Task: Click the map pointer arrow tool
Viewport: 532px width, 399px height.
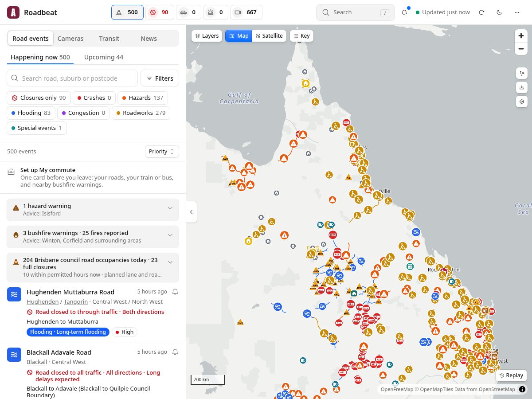Action: (522, 73)
